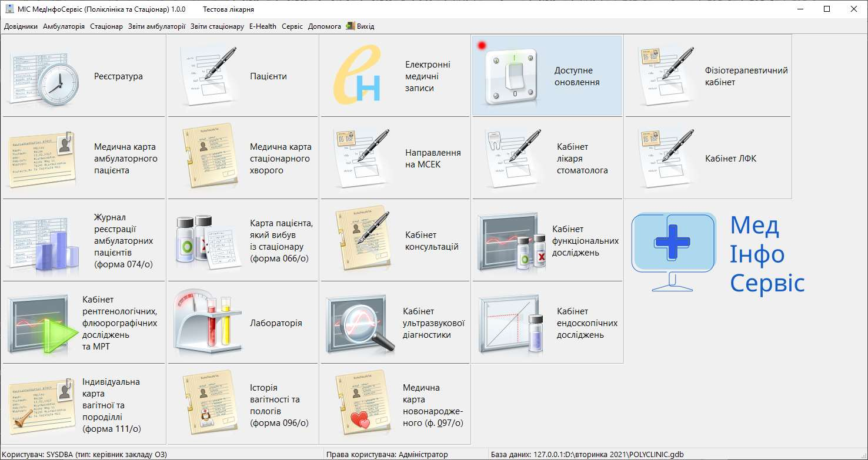Open the Фізіотерапевтичний кабінет icon

point(665,76)
